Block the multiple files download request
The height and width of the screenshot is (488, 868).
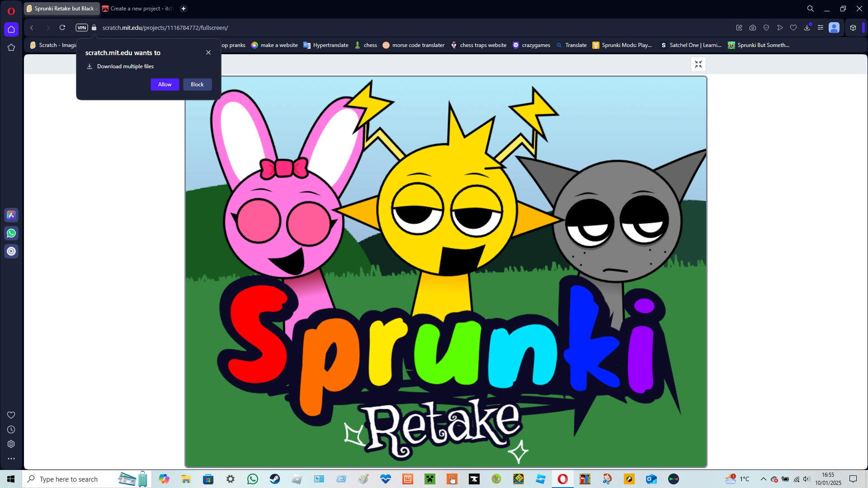coord(197,84)
